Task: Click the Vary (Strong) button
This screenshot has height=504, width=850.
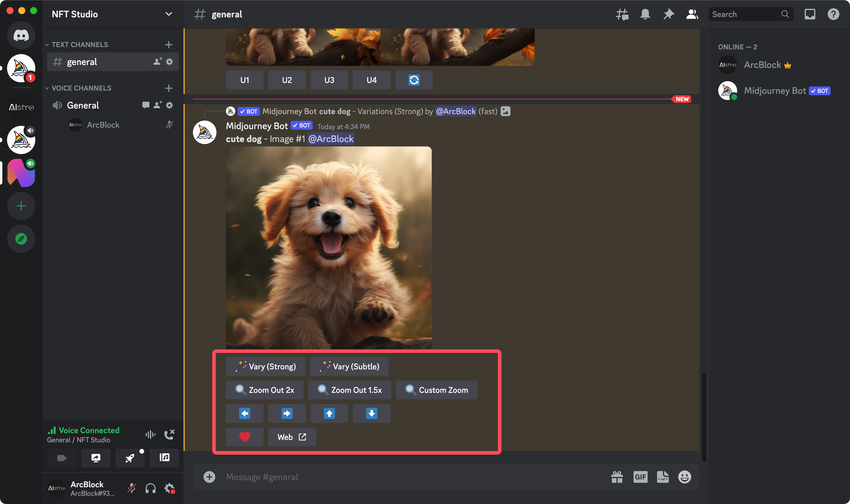Action: pos(265,366)
